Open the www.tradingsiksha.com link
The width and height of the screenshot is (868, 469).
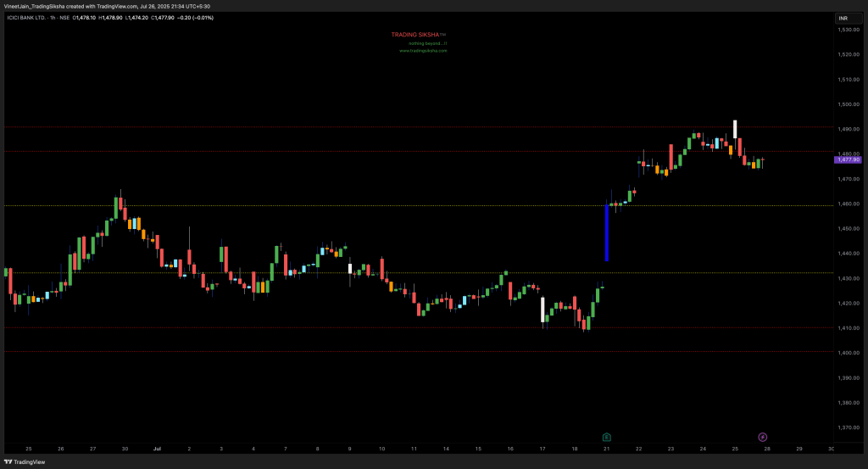423,51
